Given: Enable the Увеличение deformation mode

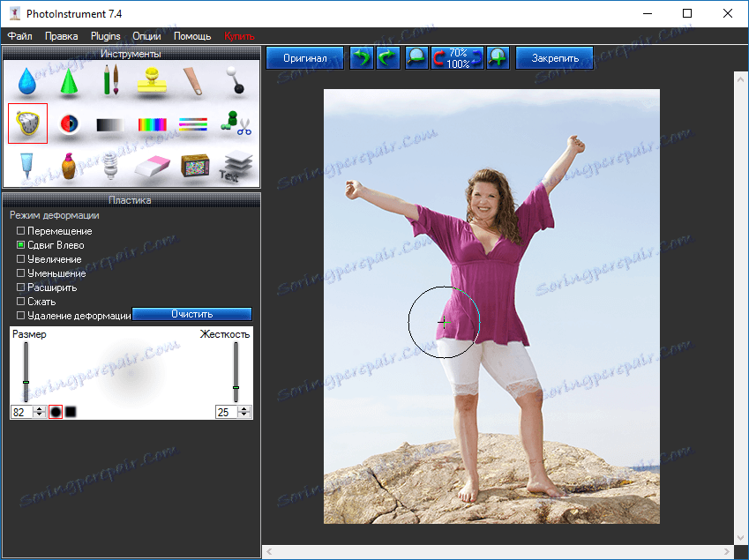Looking at the screenshot, I should (19, 258).
